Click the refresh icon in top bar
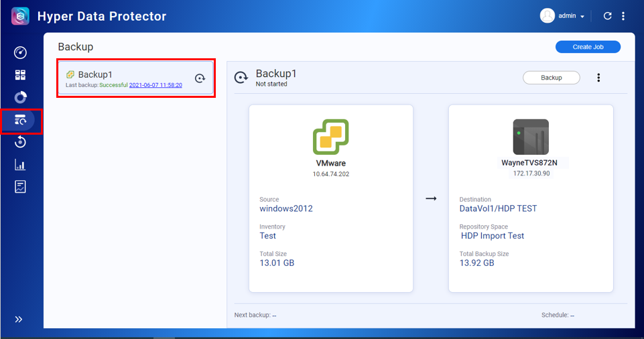 coord(607,16)
